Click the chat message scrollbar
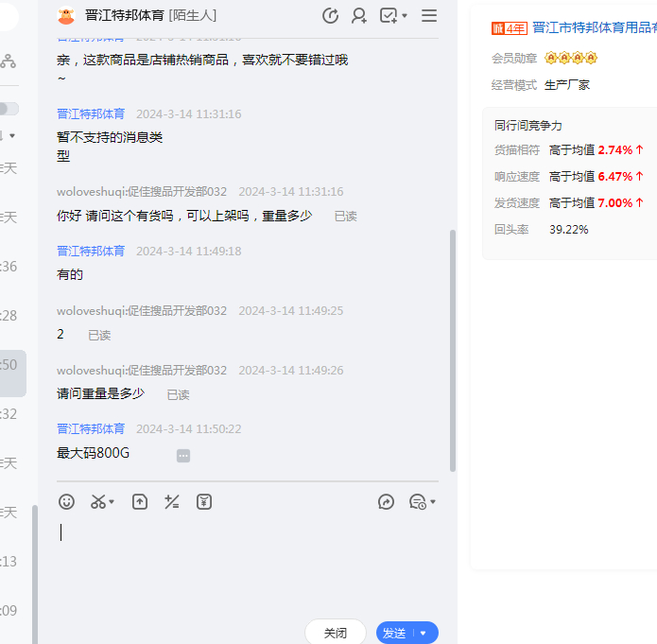 click(453, 350)
